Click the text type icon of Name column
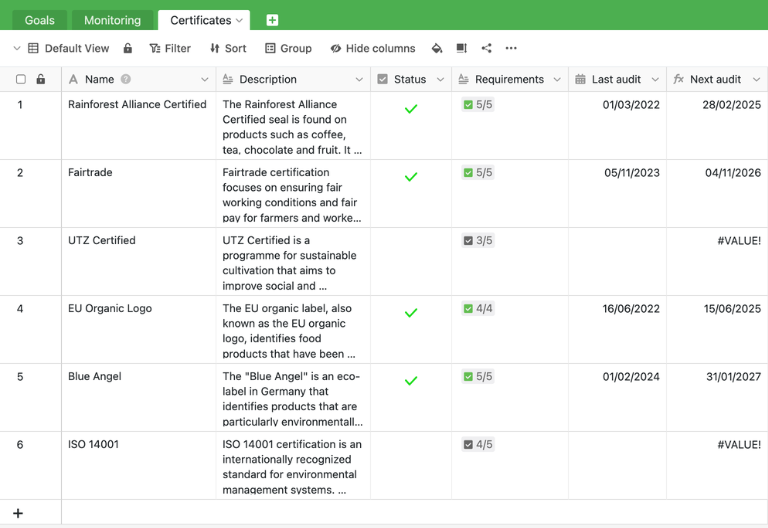This screenshot has height=528, width=768. click(x=73, y=79)
